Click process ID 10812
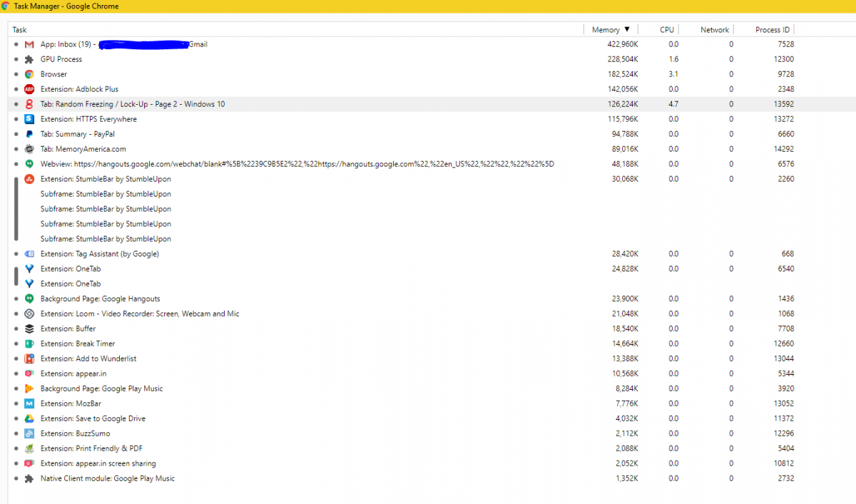856x504 pixels. tap(783, 463)
